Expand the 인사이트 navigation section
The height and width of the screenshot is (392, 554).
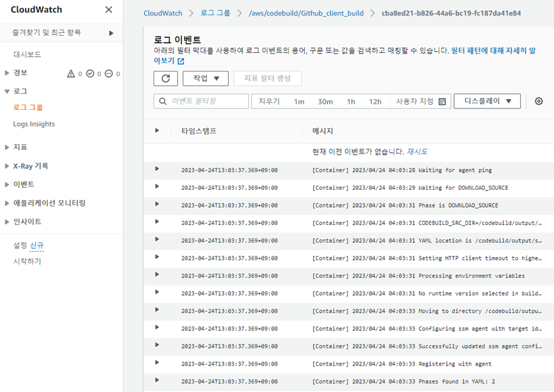[7, 222]
